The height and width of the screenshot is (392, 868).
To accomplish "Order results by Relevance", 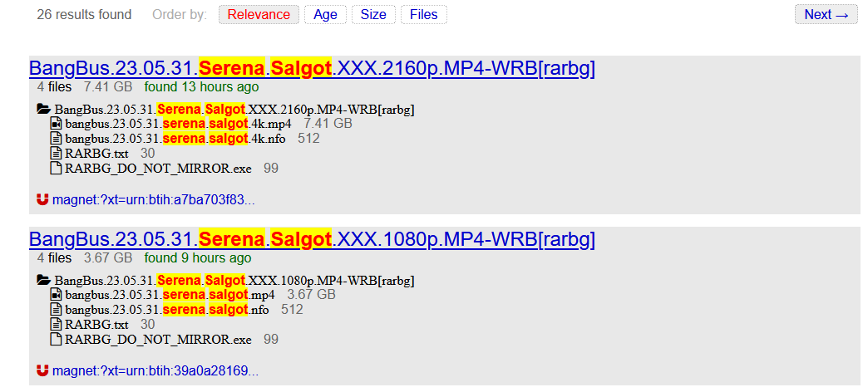I will coord(259,14).
